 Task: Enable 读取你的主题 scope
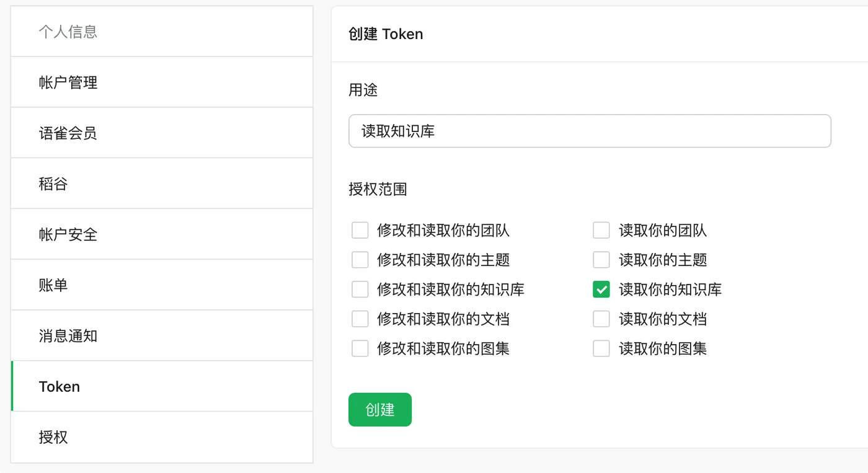pos(601,260)
